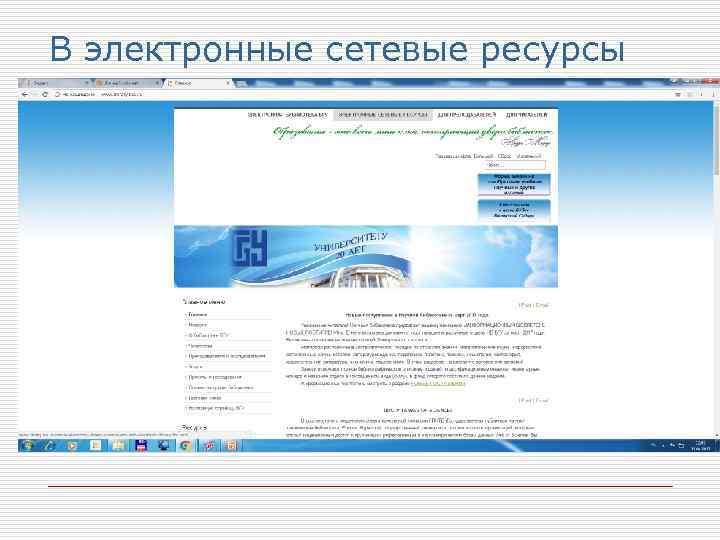Launch Internet Explorer from the taskbar

point(50,445)
